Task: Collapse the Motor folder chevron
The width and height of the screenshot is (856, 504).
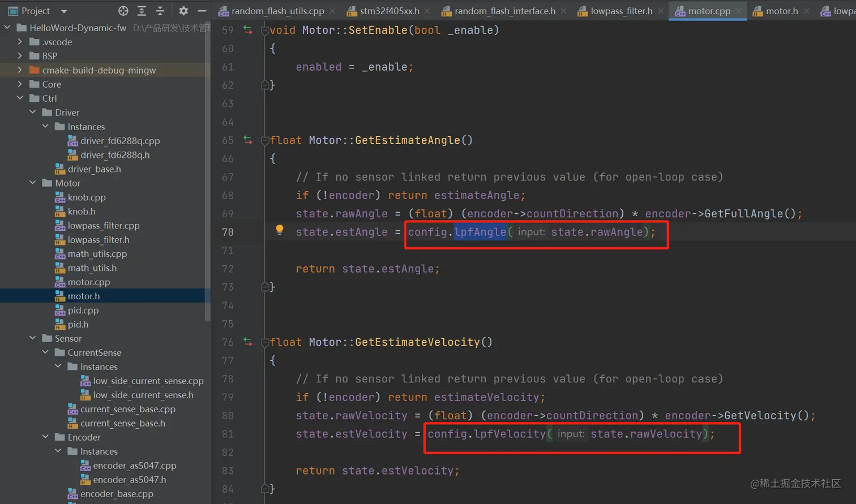Action: tap(33, 183)
